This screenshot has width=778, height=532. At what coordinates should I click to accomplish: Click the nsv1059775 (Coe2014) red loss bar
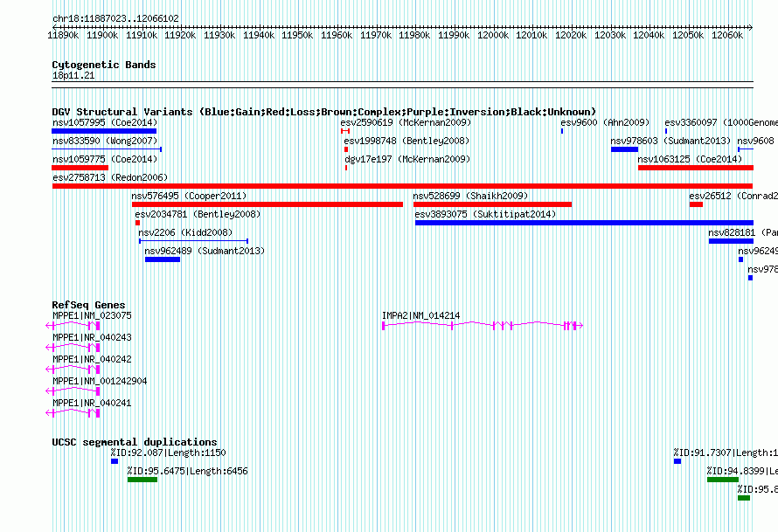80,168
